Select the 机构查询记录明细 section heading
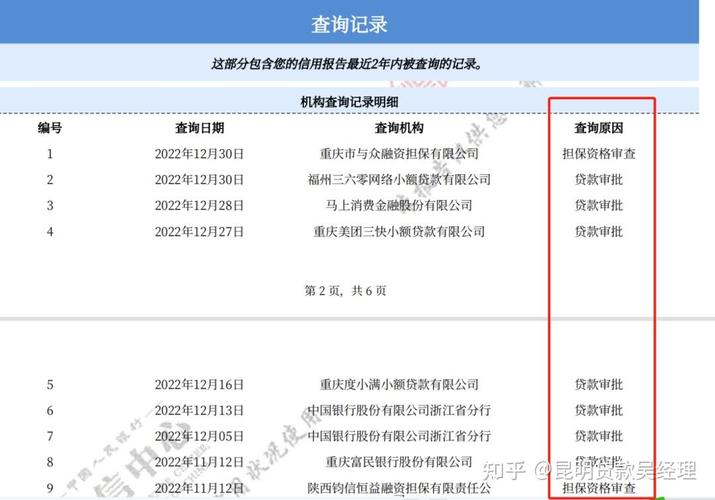The height and width of the screenshot is (500, 715). tap(349, 102)
